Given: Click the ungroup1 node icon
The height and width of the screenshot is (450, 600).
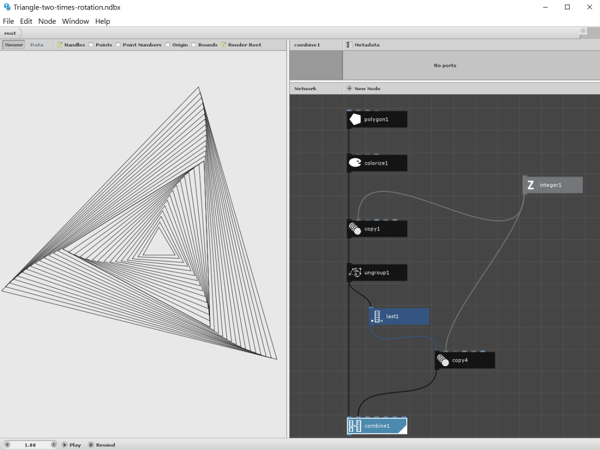Looking at the screenshot, I should coord(355,272).
